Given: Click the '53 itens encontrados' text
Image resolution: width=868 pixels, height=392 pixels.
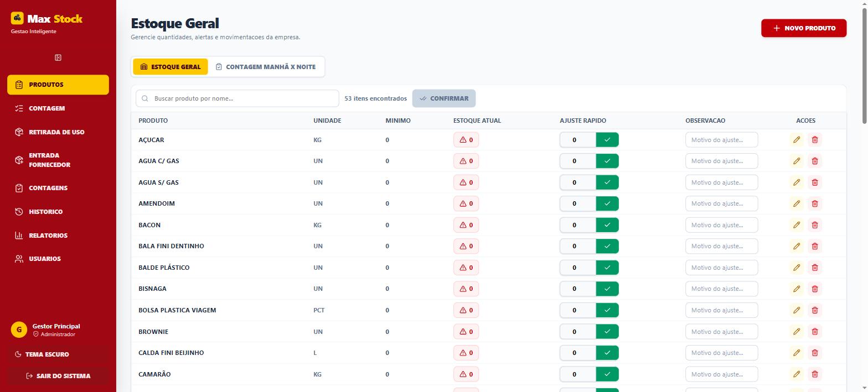Looking at the screenshot, I should (375, 98).
